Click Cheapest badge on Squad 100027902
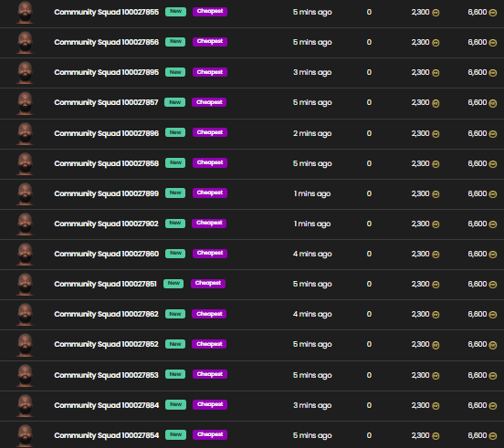This screenshot has width=504, height=448. click(209, 224)
